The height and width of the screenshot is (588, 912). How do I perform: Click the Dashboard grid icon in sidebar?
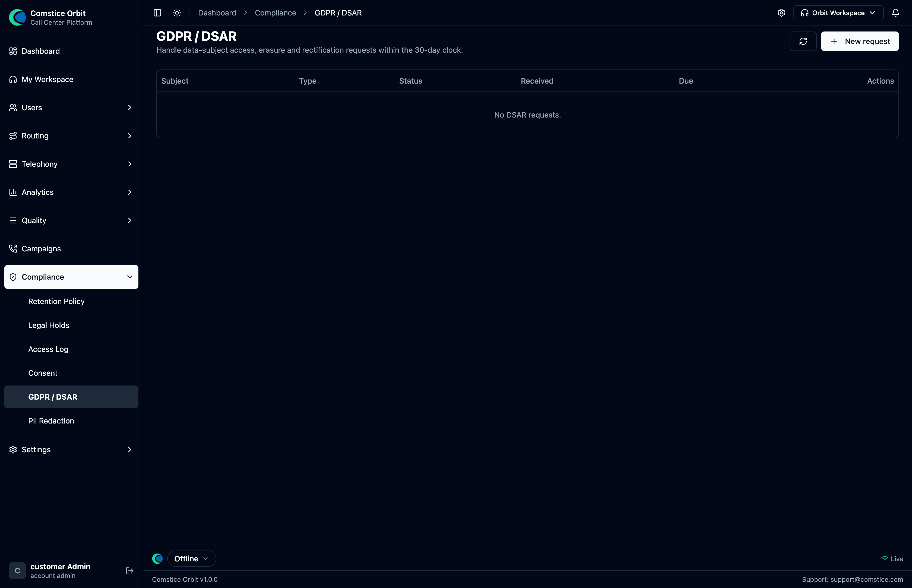tap(13, 51)
